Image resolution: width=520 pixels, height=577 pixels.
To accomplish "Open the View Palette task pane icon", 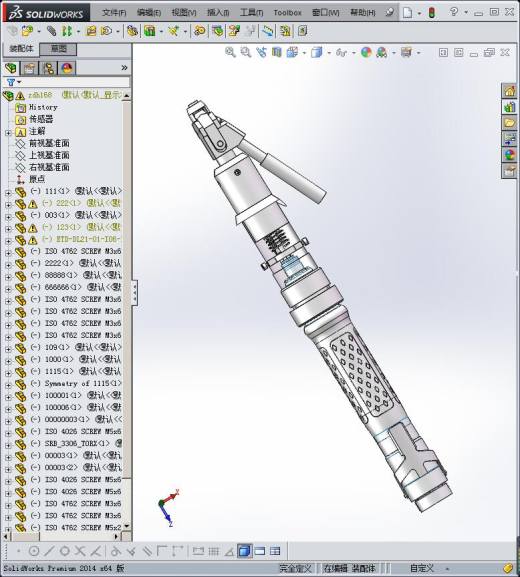I will pyautogui.click(x=510, y=139).
